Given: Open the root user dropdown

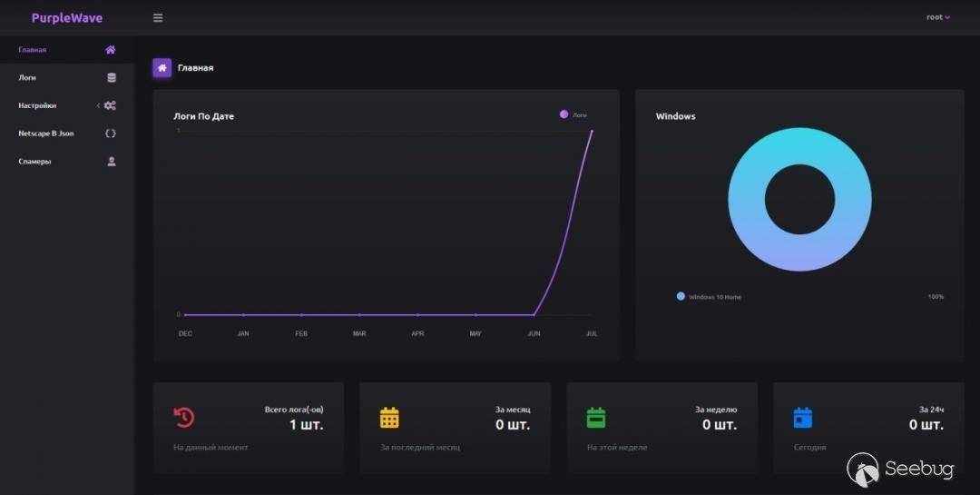Looking at the screenshot, I should point(938,17).
